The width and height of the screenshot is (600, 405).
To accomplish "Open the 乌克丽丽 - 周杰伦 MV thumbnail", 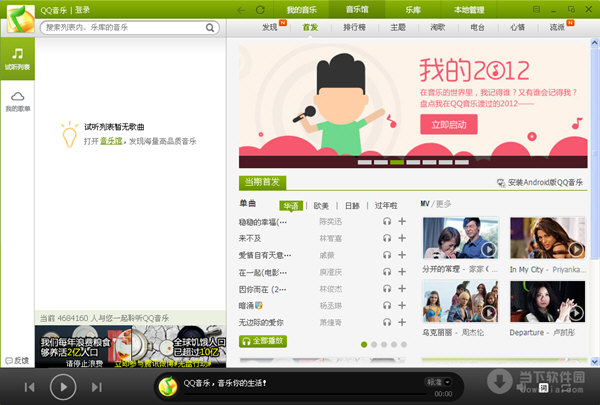I will (x=460, y=302).
